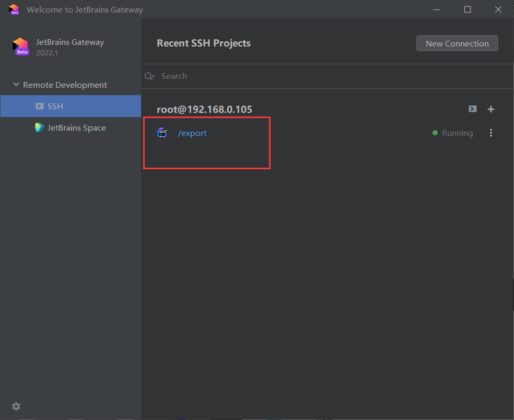Click the green Running status dot
The image size is (514, 420).
click(x=434, y=133)
